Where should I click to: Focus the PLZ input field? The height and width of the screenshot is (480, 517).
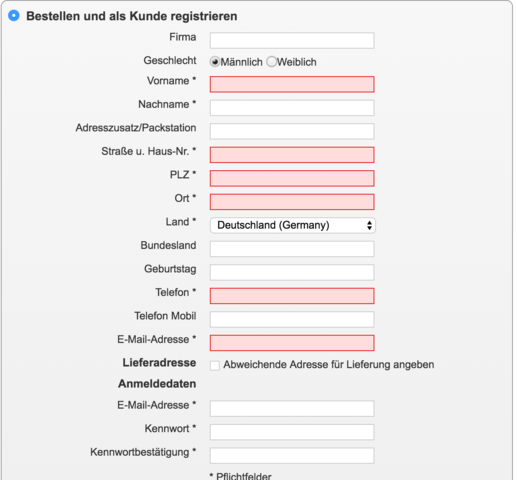[292, 178]
